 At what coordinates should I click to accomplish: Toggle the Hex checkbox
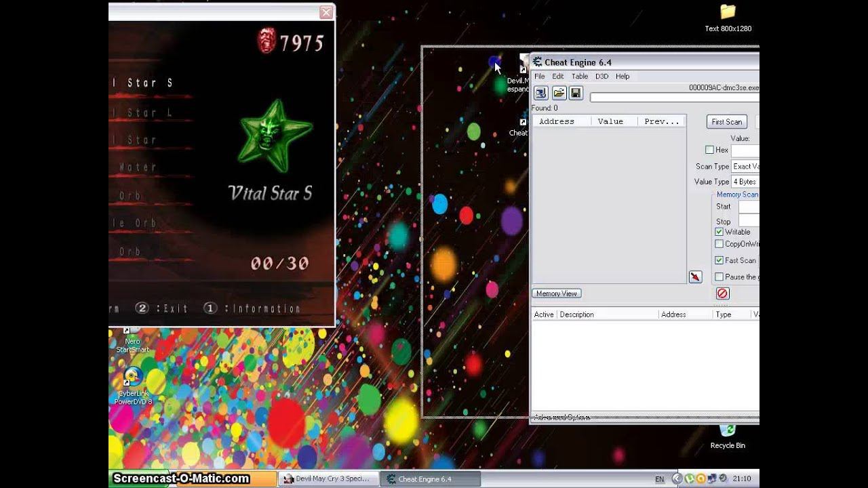[x=709, y=150]
